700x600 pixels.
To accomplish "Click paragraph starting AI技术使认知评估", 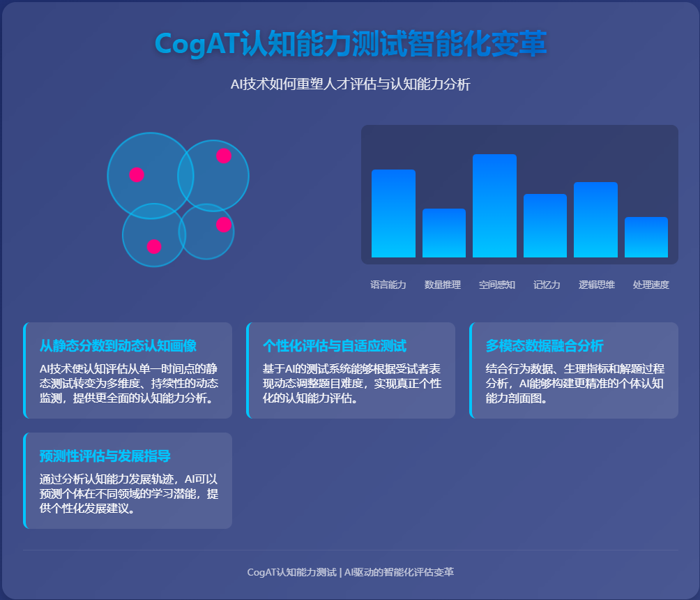I will point(129,383).
